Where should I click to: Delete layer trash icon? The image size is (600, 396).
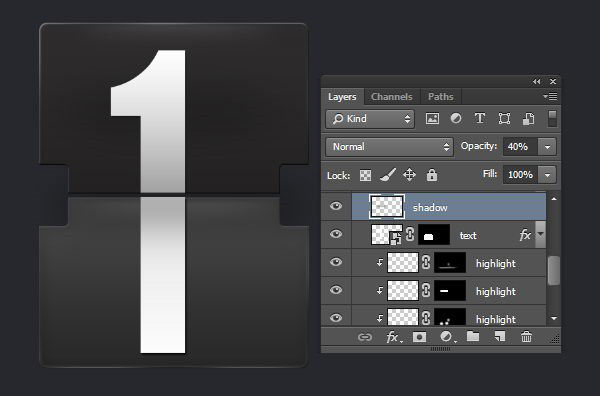[527, 337]
